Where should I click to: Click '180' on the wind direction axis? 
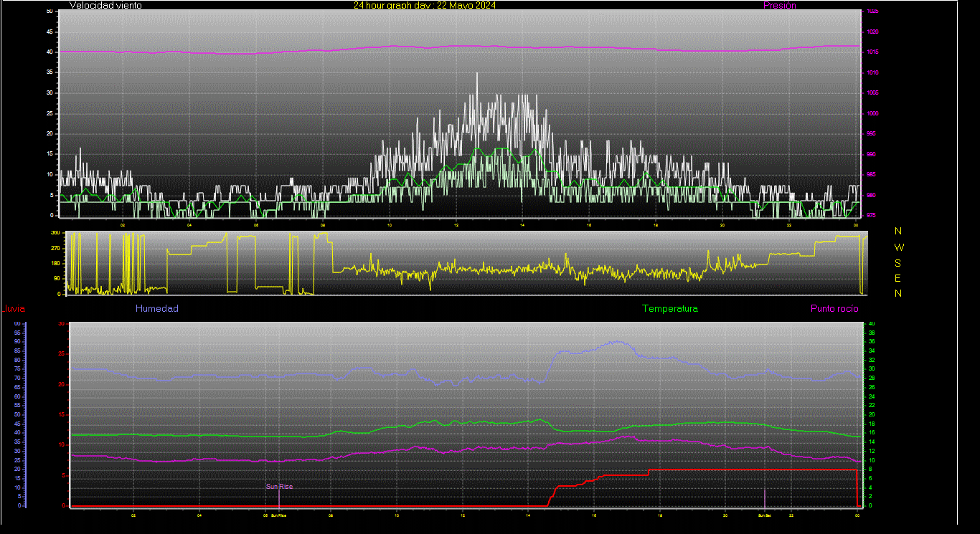tap(55, 263)
